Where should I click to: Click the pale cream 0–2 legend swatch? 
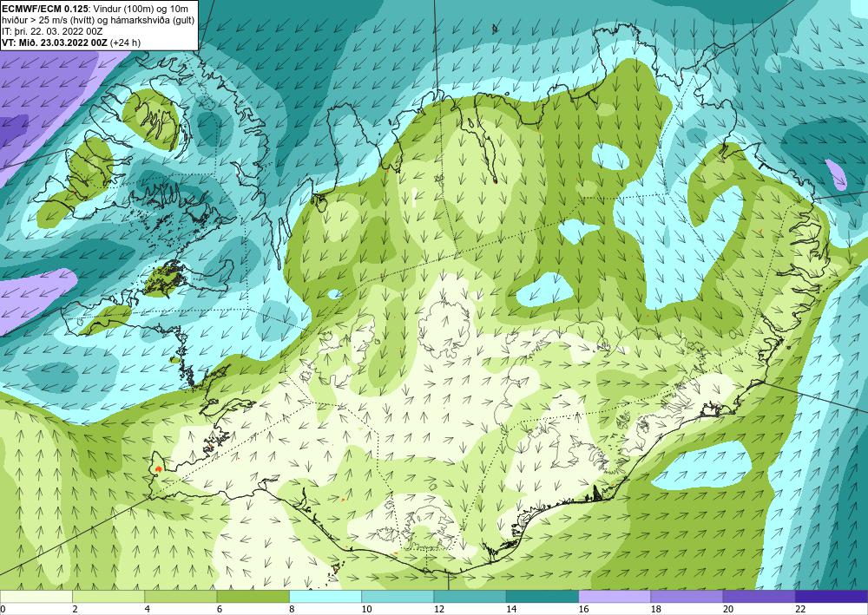click(x=36, y=597)
